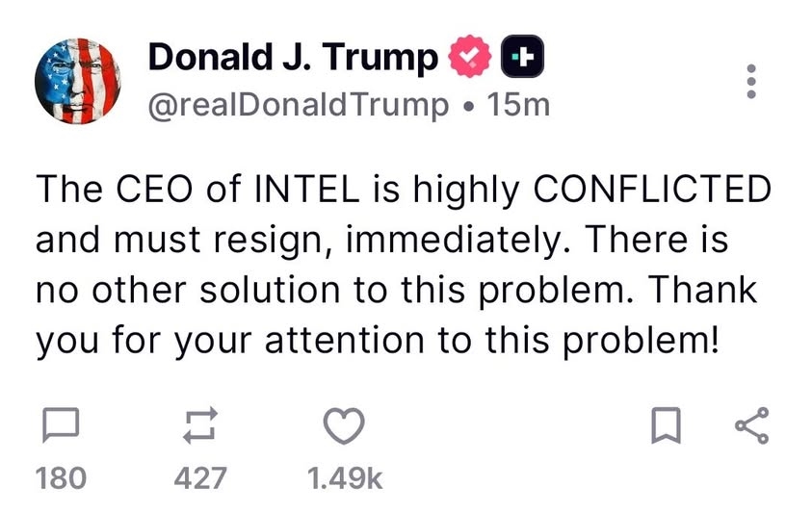The width and height of the screenshot is (812, 512).
Task: Click the word INTEL in the post
Action: tap(307, 190)
